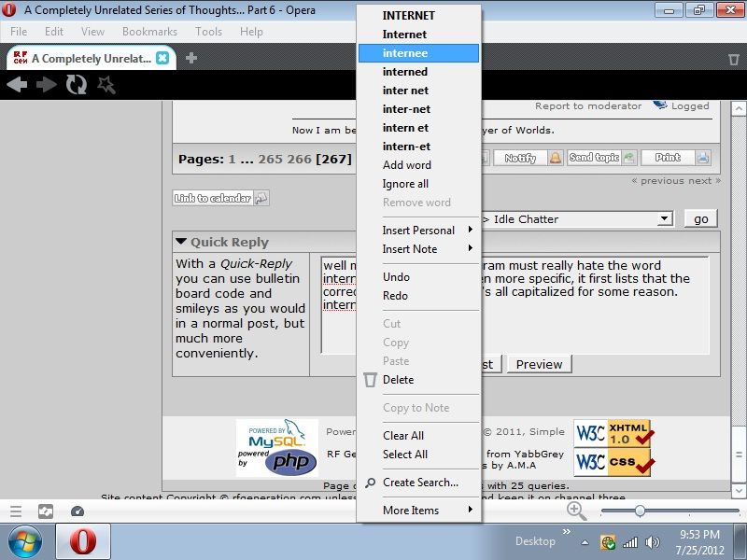
Task: Go back using the back arrow
Action: [x=17, y=85]
